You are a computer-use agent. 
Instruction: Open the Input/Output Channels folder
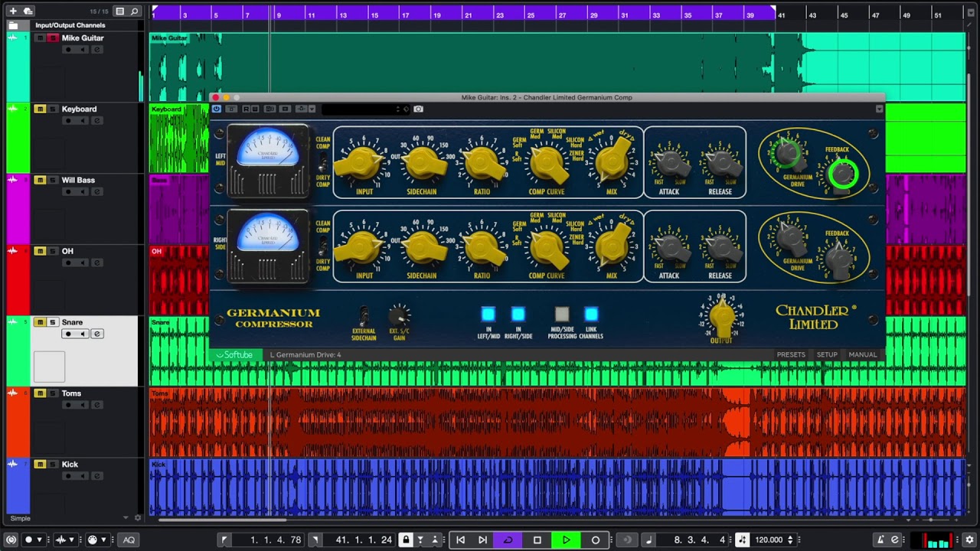click(x=13, y=25)
